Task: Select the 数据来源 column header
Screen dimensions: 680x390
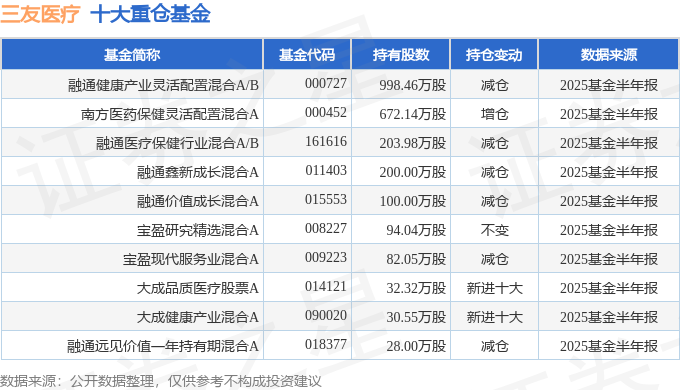Action: (x=608, y=55)
